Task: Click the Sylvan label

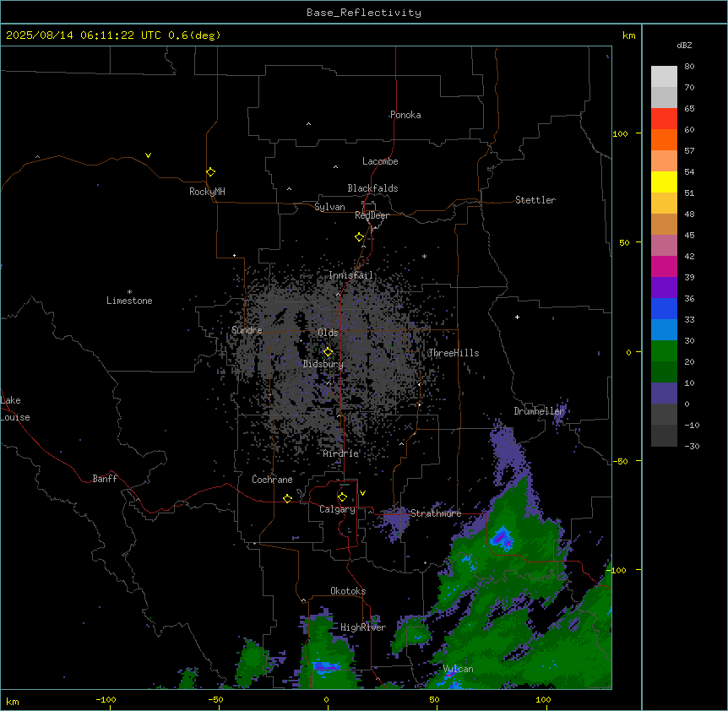Action: [329, 207]
